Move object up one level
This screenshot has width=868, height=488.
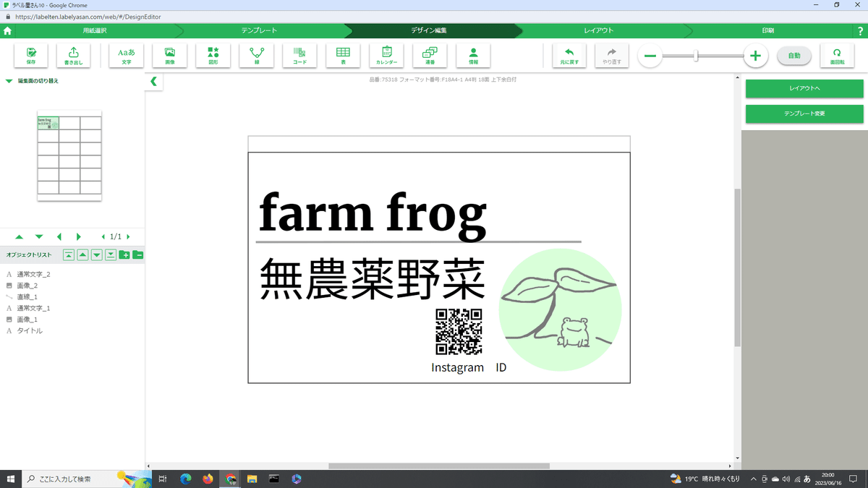point(82,254)
